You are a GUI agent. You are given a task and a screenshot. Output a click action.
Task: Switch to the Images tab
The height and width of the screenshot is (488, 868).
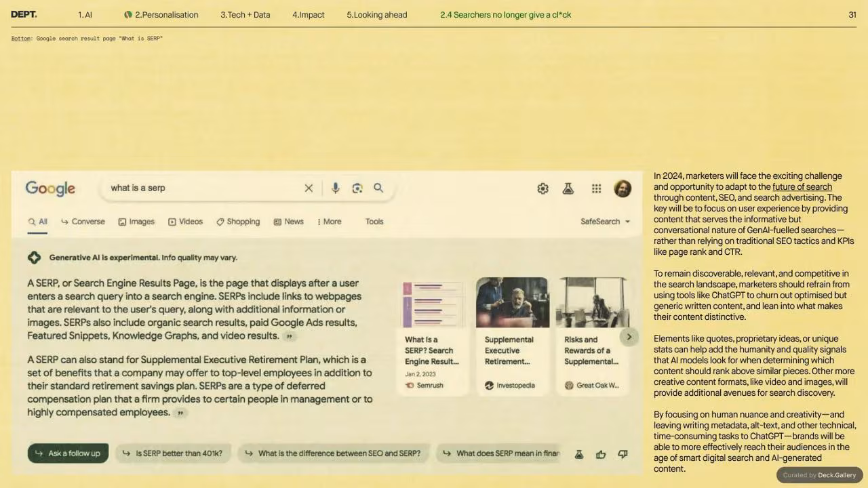[136, 222]
